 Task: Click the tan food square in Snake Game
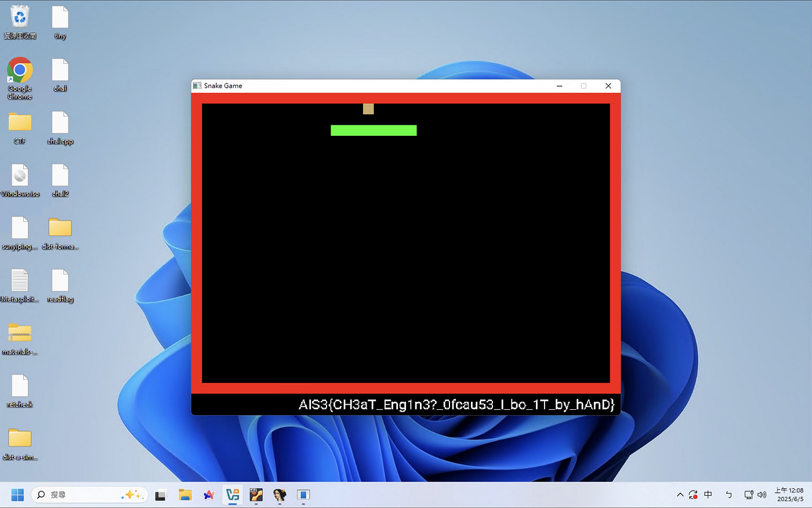click(x=368, y=109)
